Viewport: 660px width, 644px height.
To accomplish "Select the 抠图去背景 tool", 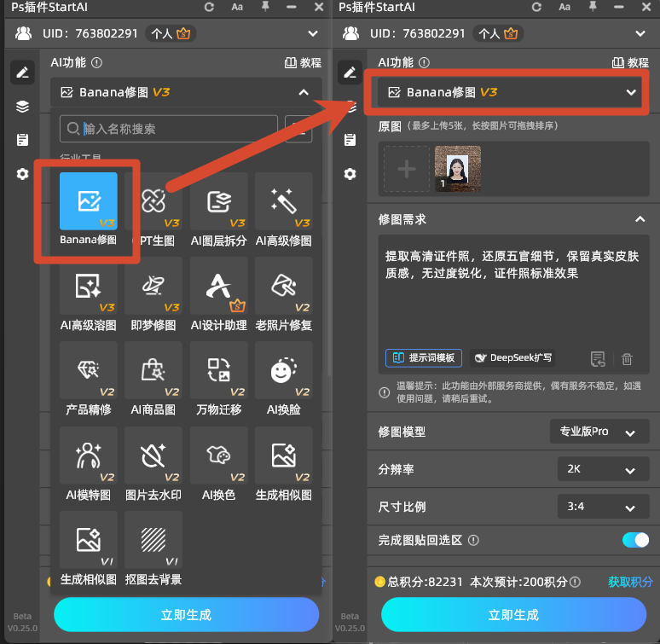I will pyautogui.click(x=153, y=540).
